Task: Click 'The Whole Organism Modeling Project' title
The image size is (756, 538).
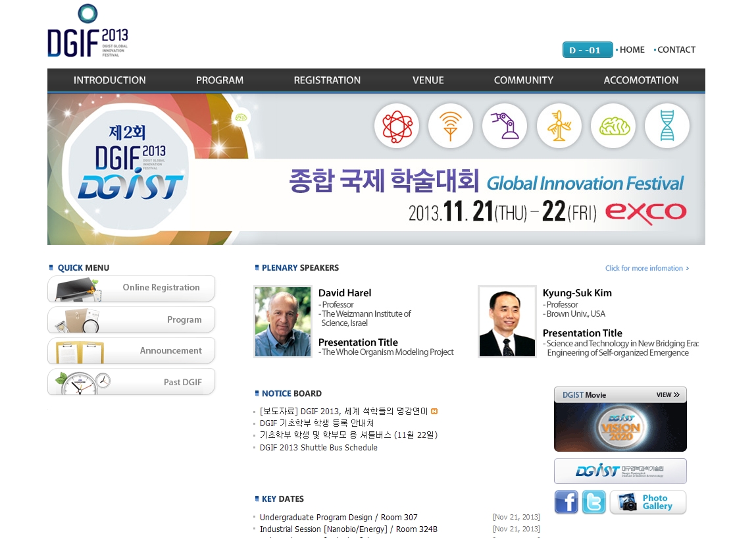Action: [x=388, y=352]
